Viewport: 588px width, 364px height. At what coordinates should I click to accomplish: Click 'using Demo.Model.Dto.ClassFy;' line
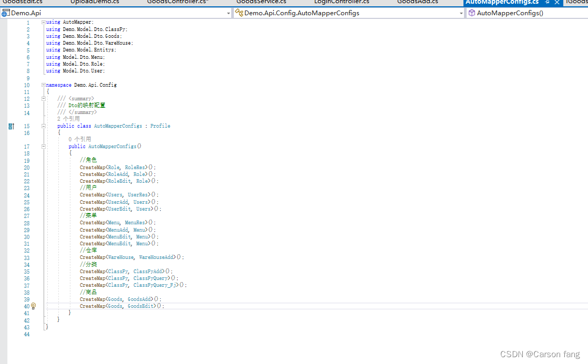coord(87,29)
